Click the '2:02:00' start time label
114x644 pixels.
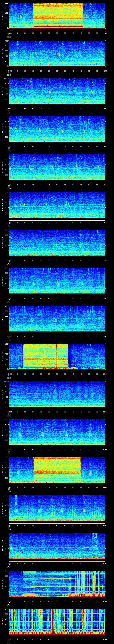point(9,109)
